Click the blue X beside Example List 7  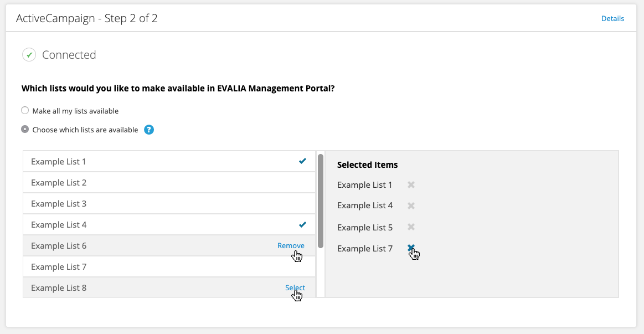tap(411, 248)
